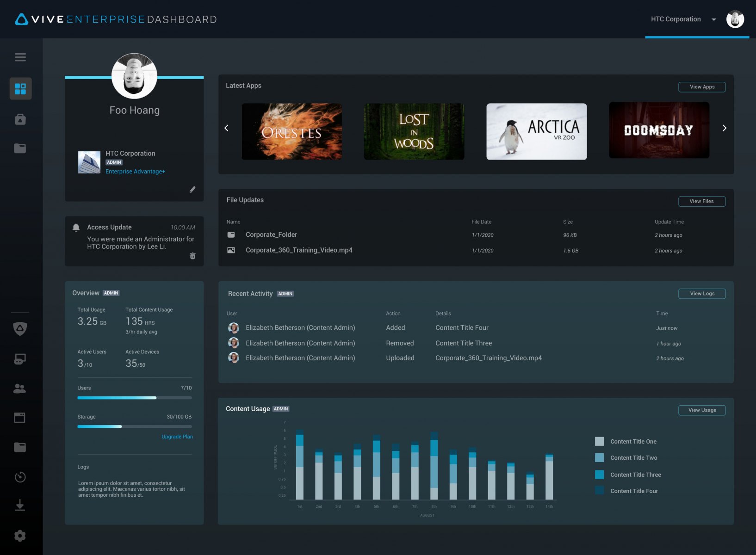
Task: Click the download icon in sidebar
Action: pyautogui.click(x=20, y=505)
